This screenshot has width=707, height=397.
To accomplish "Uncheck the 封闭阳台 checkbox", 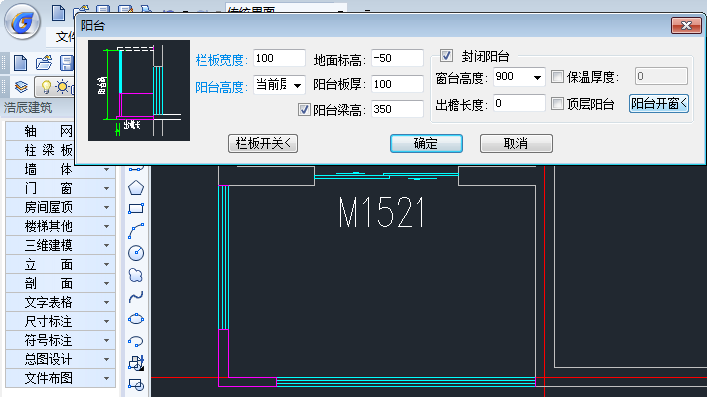I will coord(446,56).
